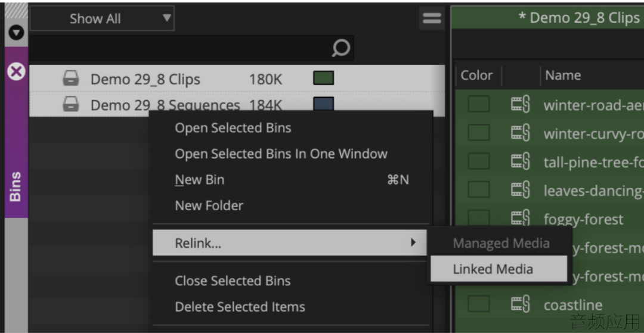Close the Bins tab with X icon
644x333 pixels.
click(x=16, y=71)
